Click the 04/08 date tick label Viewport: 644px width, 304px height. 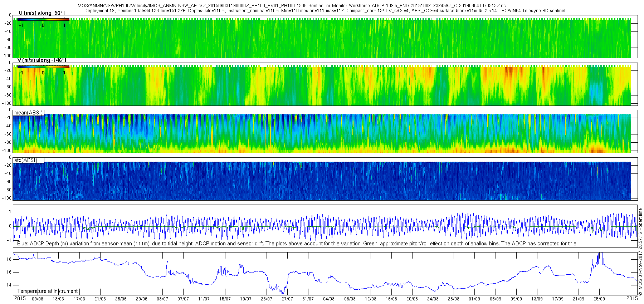(x=329, y=299)
